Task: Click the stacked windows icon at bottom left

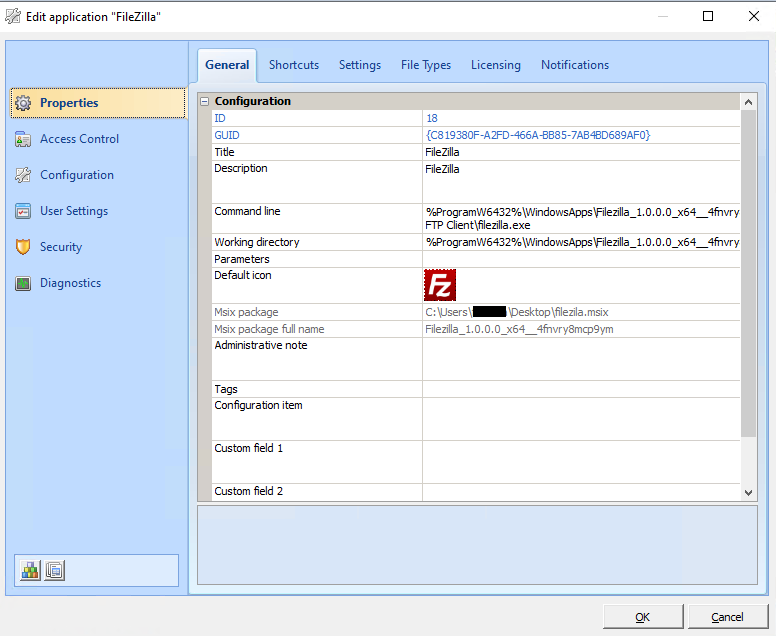Action: tap(55, 570)
